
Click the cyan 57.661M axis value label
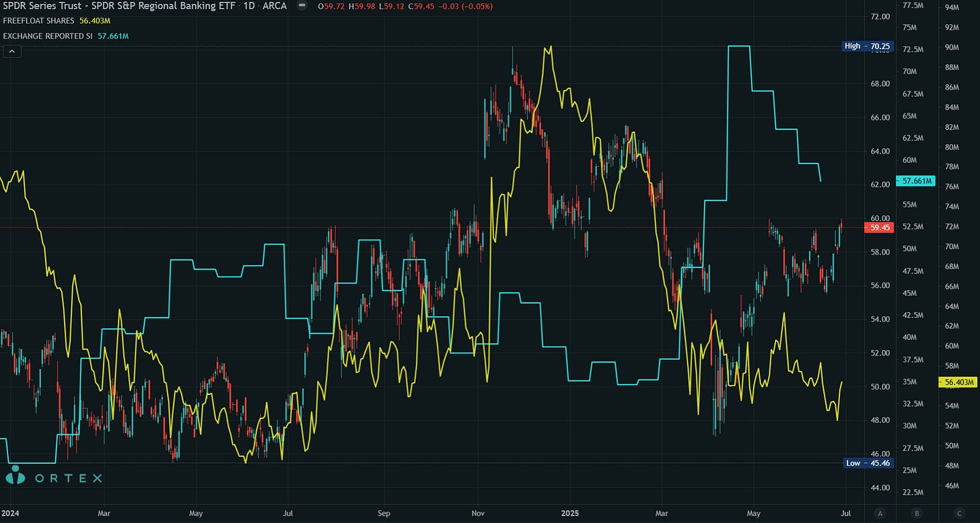pyautogui.click(x=915, y=181)
